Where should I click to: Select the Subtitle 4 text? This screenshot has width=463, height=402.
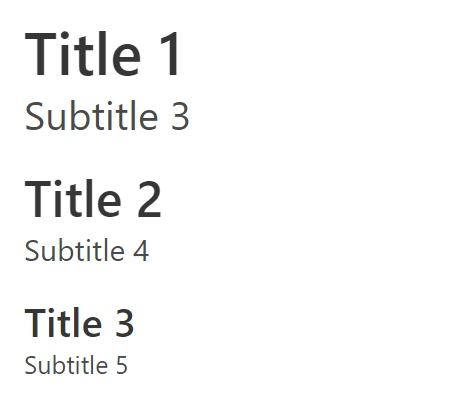coord(87,250)
